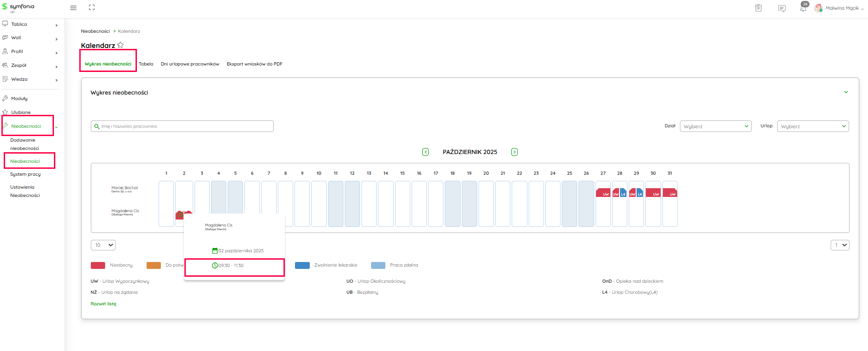Collapse the Wykres nieobecności panel
Screen dimensions: 868x351
[846, 92]
